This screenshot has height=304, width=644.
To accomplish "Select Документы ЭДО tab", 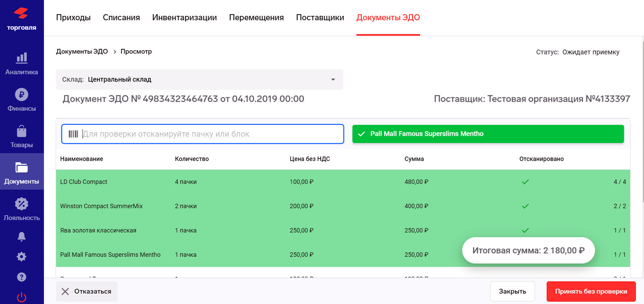I will click(388, 18).
